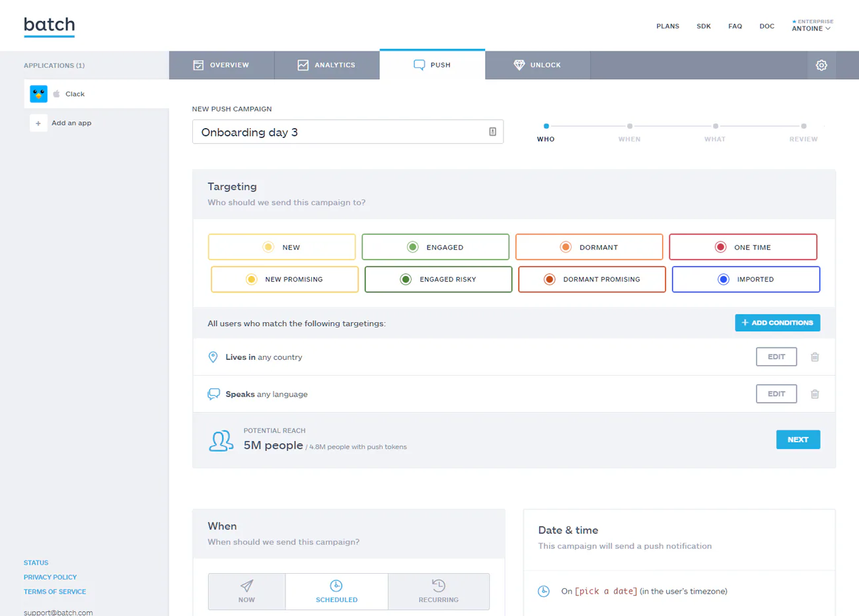Viewport: 859px width, 616px height.
Task: Select NOW send timing option
Action: [246, 592]
